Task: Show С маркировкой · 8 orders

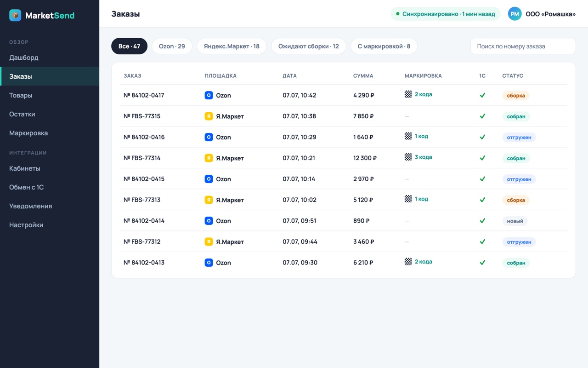Action: pos(384,46)
